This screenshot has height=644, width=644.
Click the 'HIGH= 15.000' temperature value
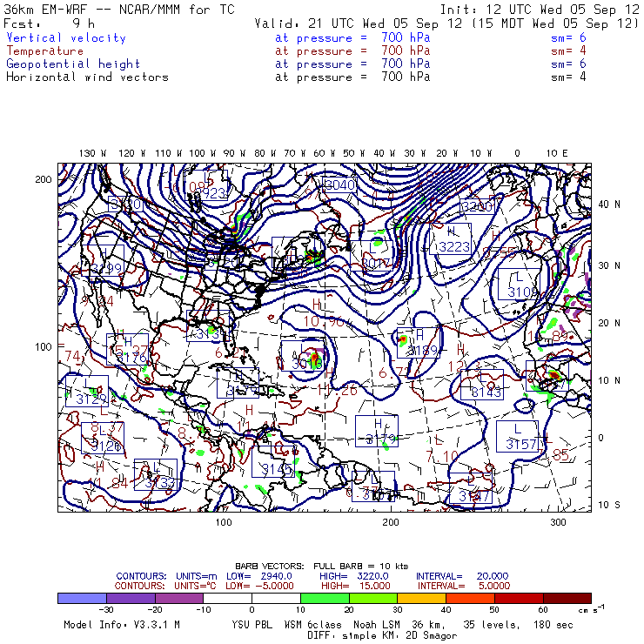tap(355, 586)
